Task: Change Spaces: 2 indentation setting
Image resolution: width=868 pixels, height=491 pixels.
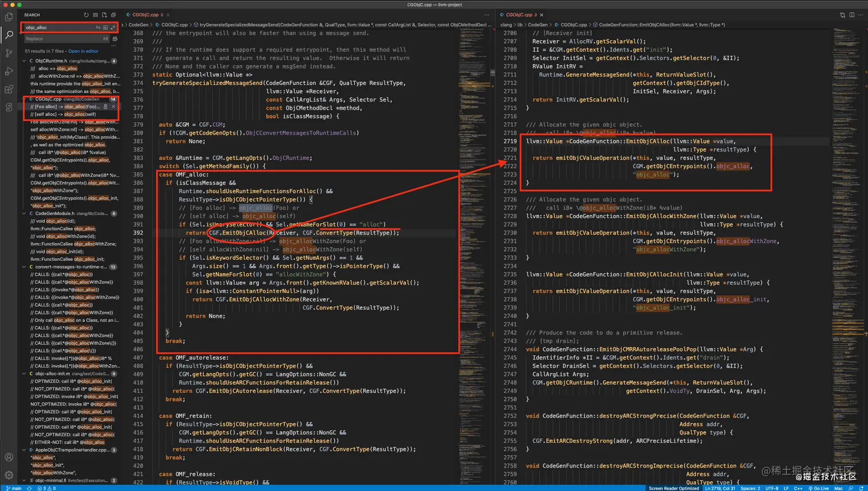Action: tap(750, 488)
